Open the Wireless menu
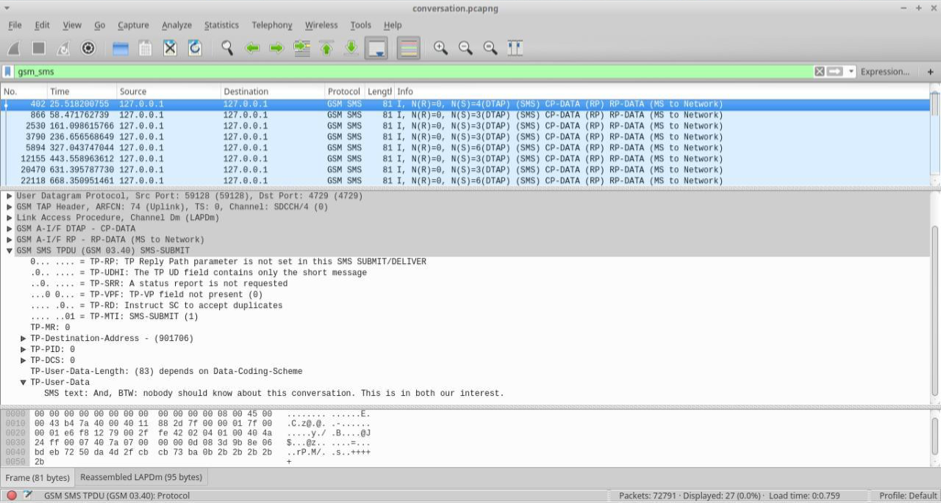 coord(321,25)
